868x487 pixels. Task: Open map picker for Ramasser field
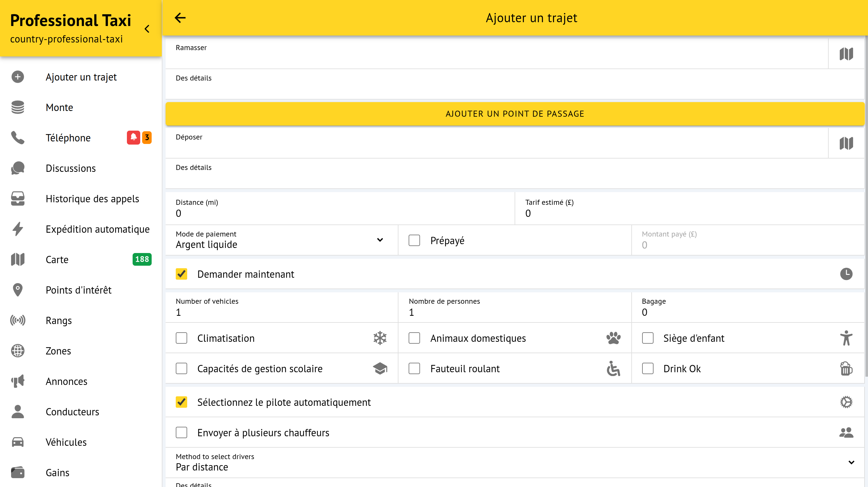(x=846, y=54)
